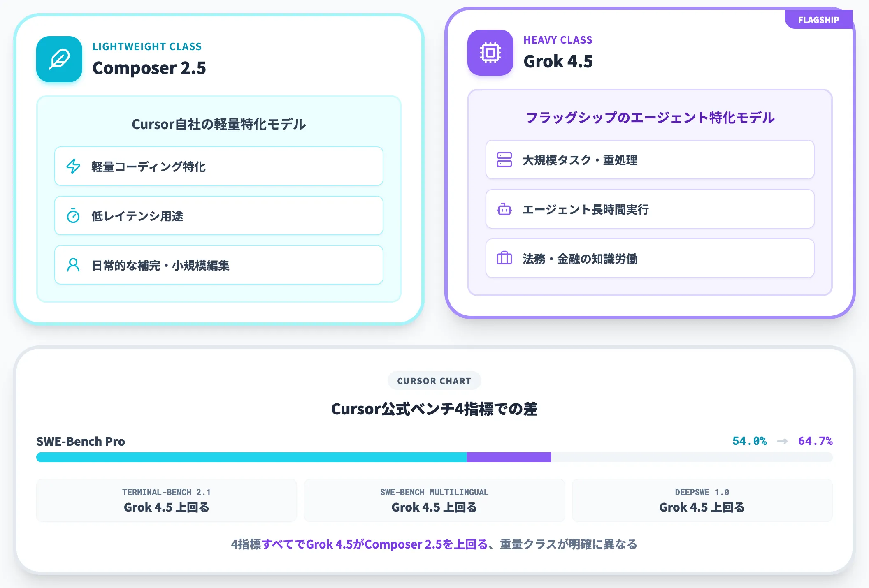The height and width of the screenshot is (588, 869).
Task: Select the 日常的な補完・小規模編集 row
Action: (219, 265)
